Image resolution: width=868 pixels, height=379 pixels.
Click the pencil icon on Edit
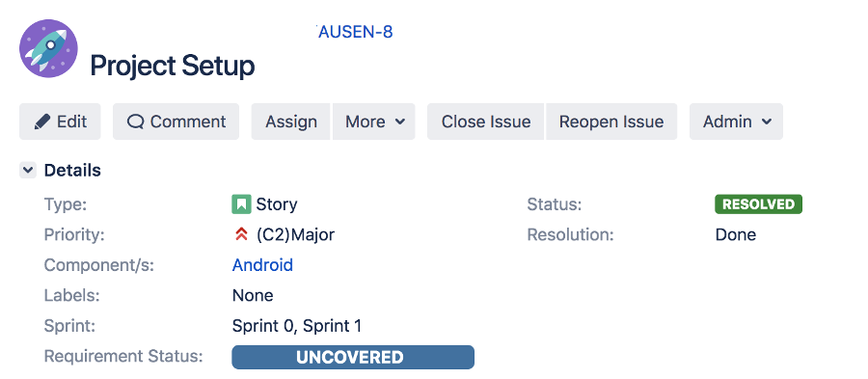pos(42,122)
